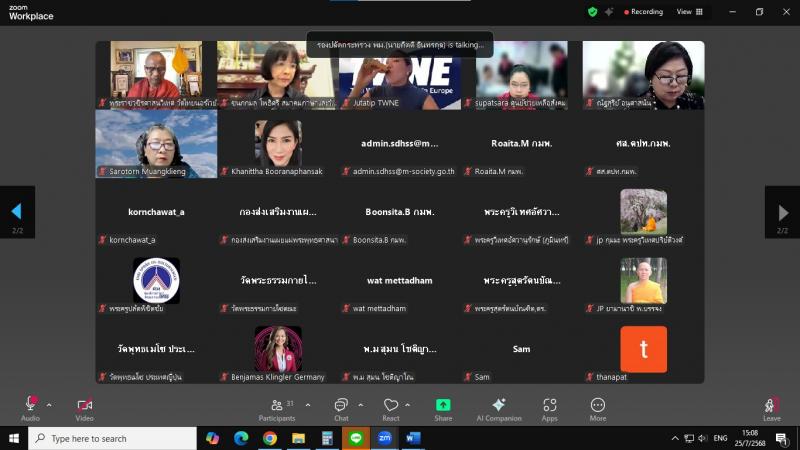Image resolution: width=800 pixels, height=450 pixels.
Task: Open Copilot from the taskbar
Action: [212, 438]
